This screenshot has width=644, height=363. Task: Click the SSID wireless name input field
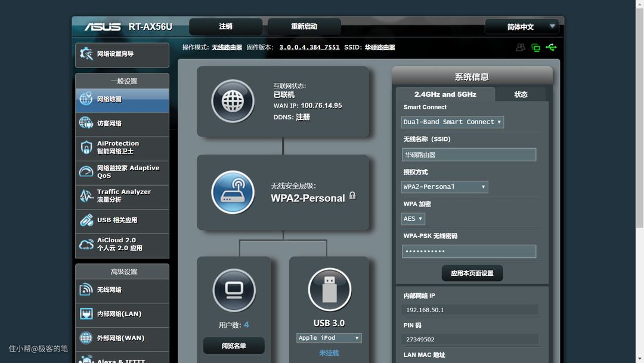click(469, 155)
